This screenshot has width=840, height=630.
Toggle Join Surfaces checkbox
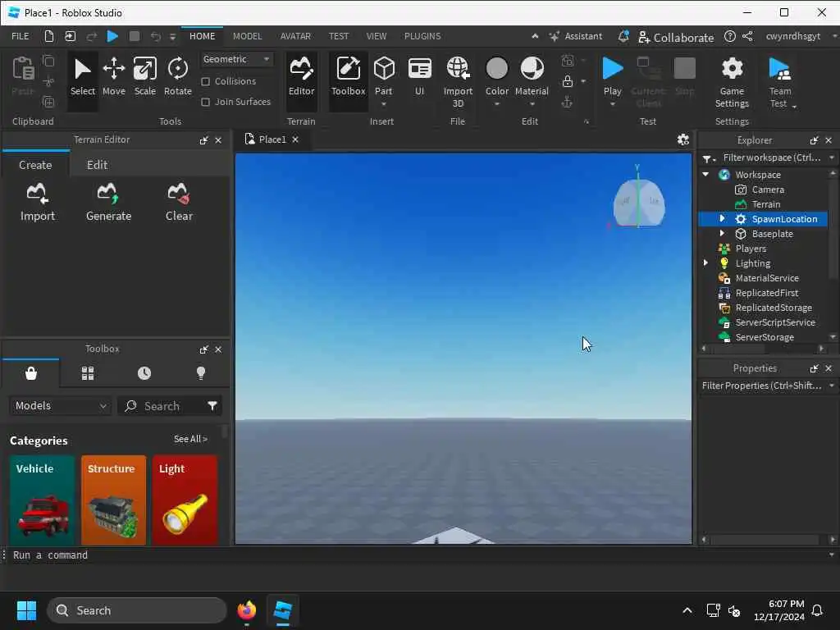pos(205,102)
